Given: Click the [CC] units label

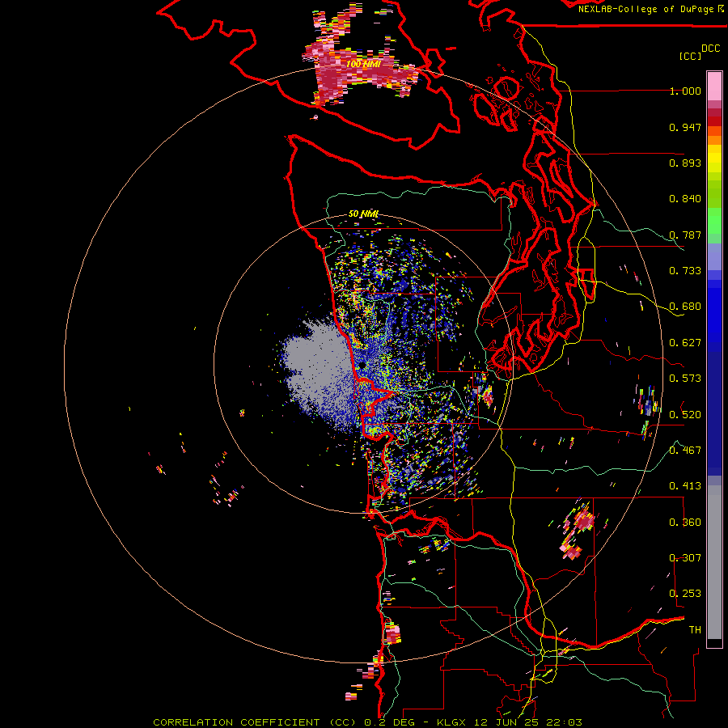Looking at the screenshot, I should click(x=690, y=56).
